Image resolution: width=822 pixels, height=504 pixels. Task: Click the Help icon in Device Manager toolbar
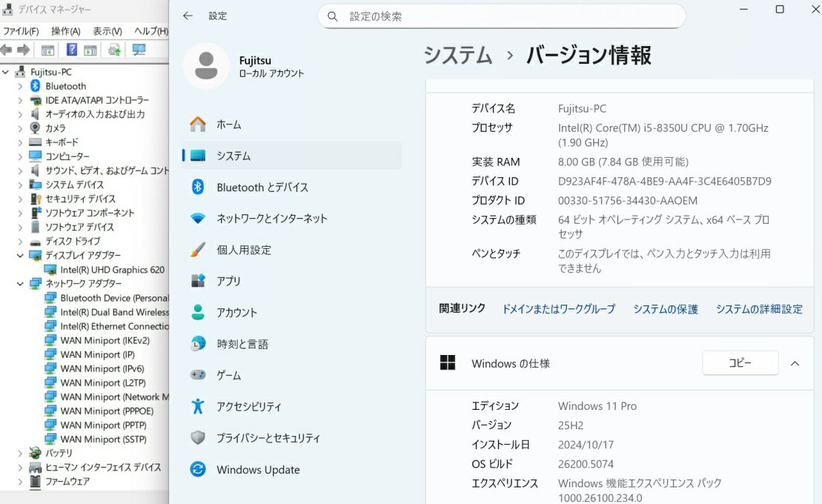(x=72, y=50)
